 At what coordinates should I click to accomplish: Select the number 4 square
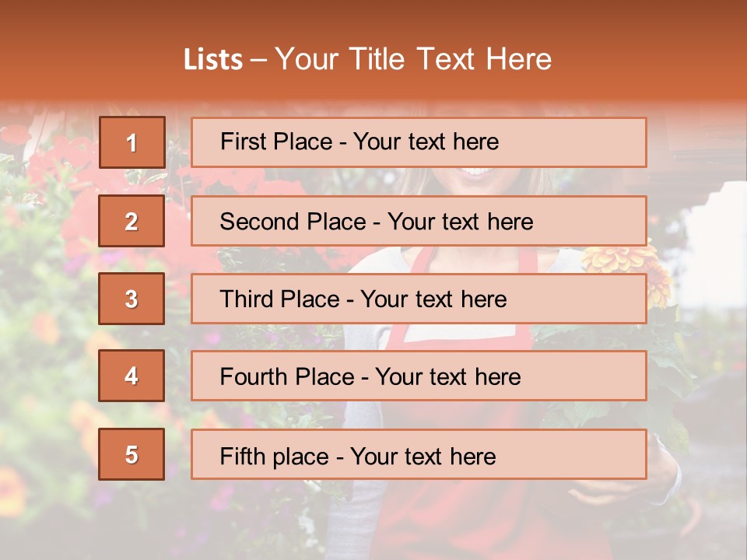coord(132,376)
